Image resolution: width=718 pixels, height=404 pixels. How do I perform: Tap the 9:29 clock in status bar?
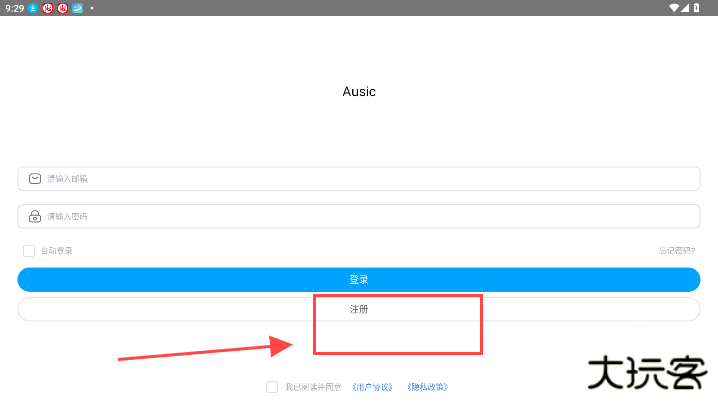[x=14, y=8]
